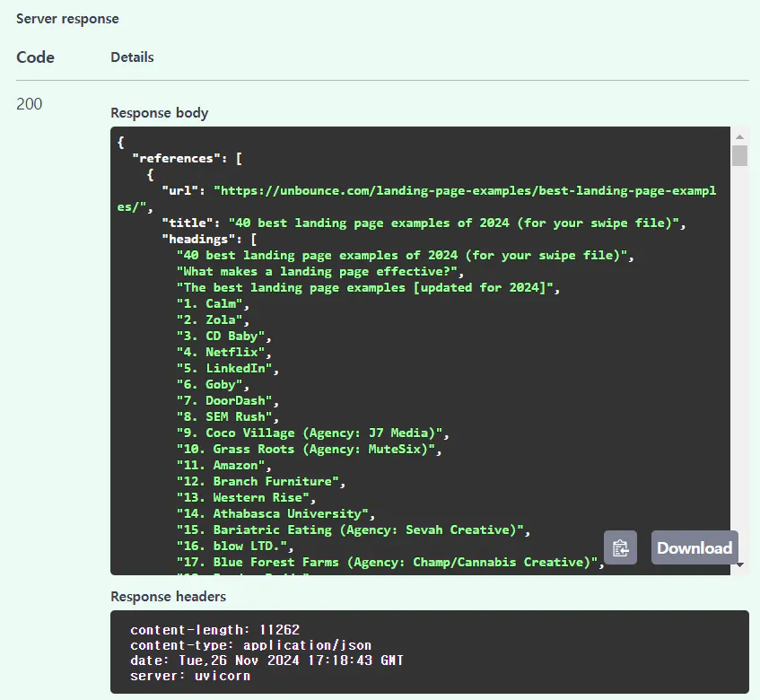This screenshot has width=760, height=700.
Task: Click heading "5. LinkedIn"
Action: pos(227,369)
